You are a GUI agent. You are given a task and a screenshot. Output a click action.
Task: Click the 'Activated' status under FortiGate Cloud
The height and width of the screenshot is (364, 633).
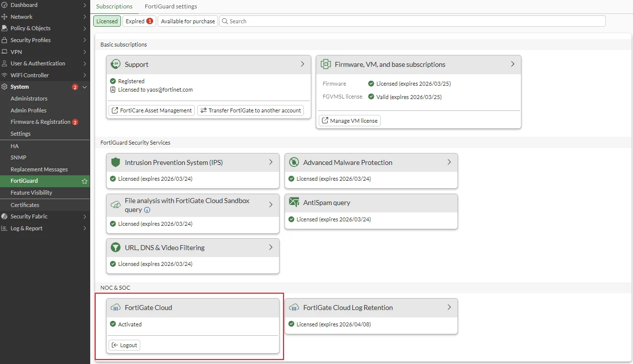pyautogui.click(x=130, y=324)
